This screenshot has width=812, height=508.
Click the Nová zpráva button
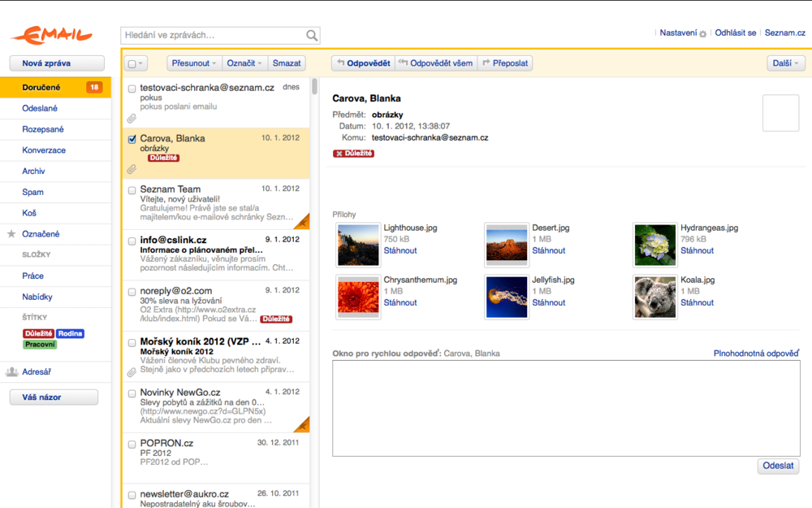(x=57, y=63)
